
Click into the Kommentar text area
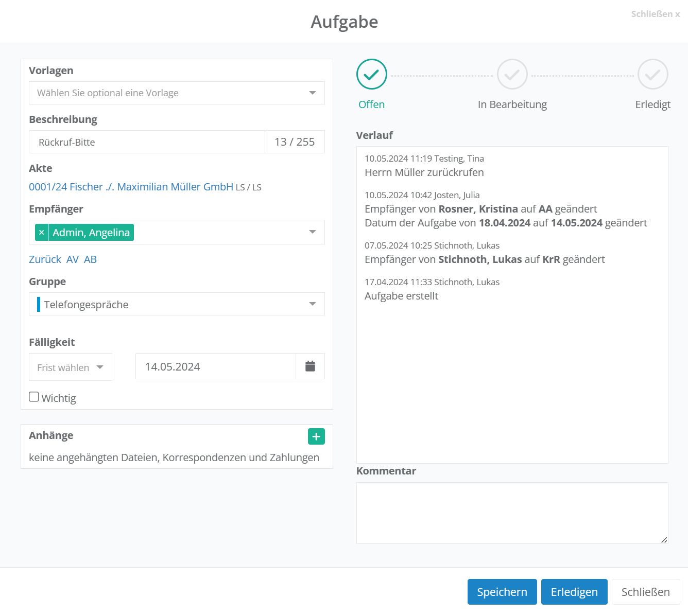[512, 513]
